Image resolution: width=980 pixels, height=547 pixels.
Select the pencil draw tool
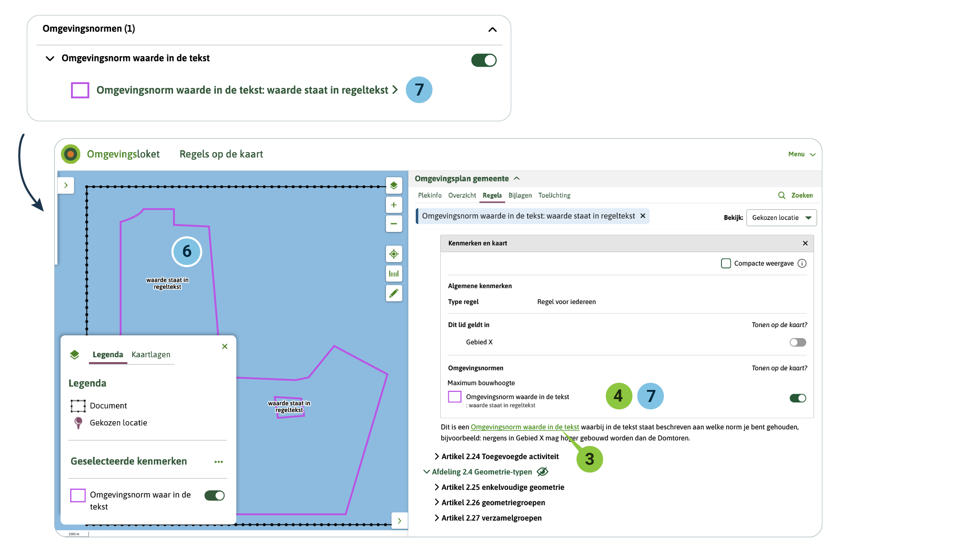(x=394, y=293)
